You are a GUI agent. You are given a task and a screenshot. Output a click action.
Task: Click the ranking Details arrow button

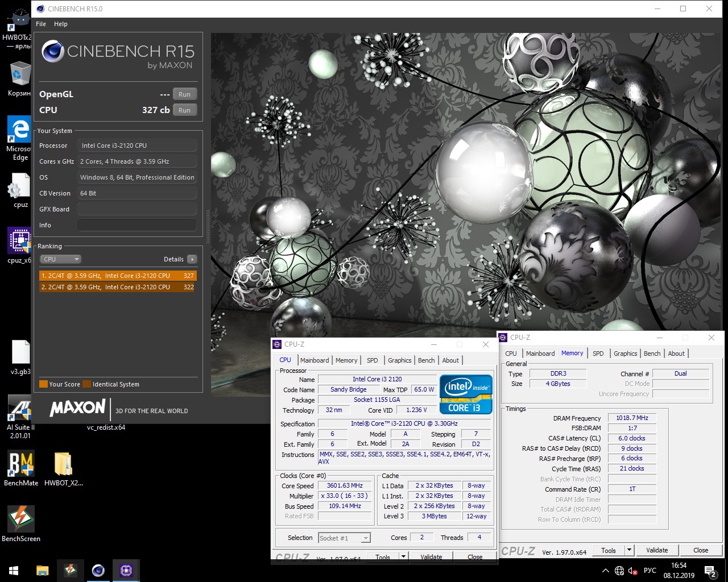click(192, 259)
